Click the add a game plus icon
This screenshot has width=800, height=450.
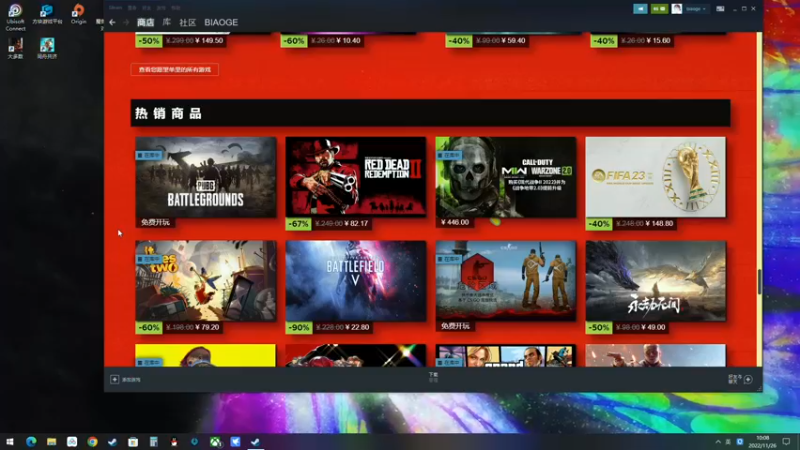coord(114,380)
